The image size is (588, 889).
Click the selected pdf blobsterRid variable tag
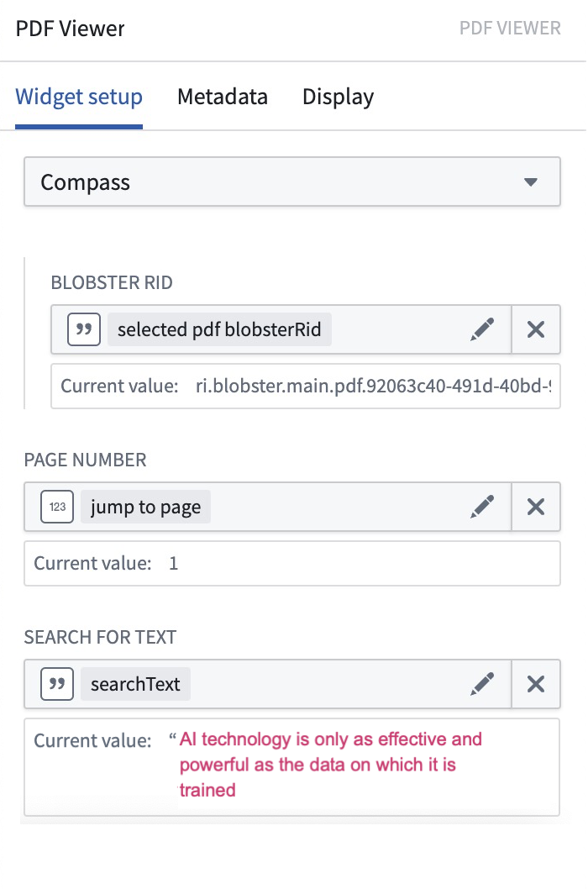[219, 329]
